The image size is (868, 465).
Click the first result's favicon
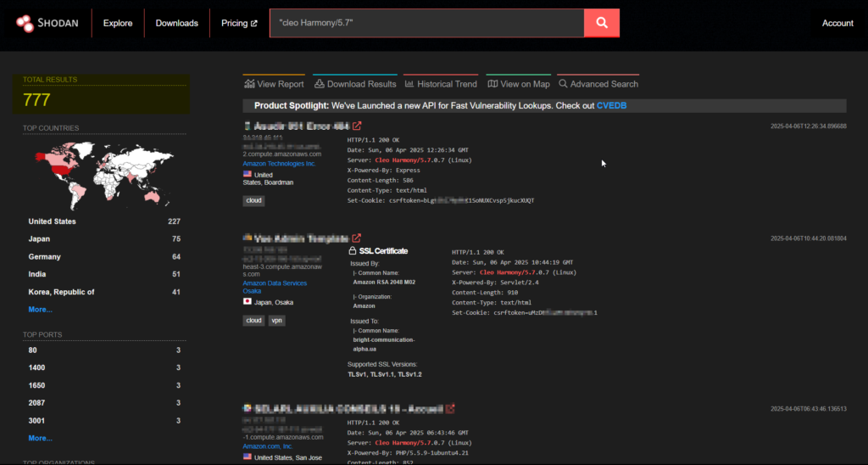pyautogui.click(x=248, y=126)
